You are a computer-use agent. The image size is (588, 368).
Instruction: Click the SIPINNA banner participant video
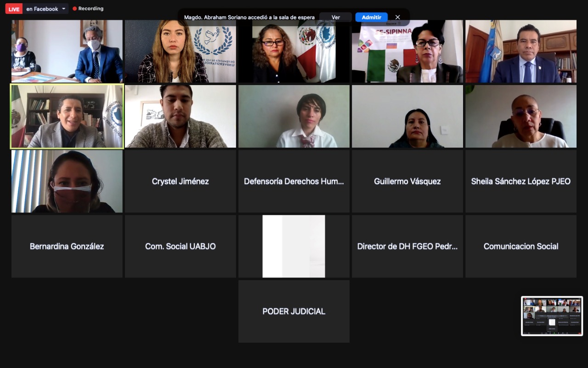point(407,52)
